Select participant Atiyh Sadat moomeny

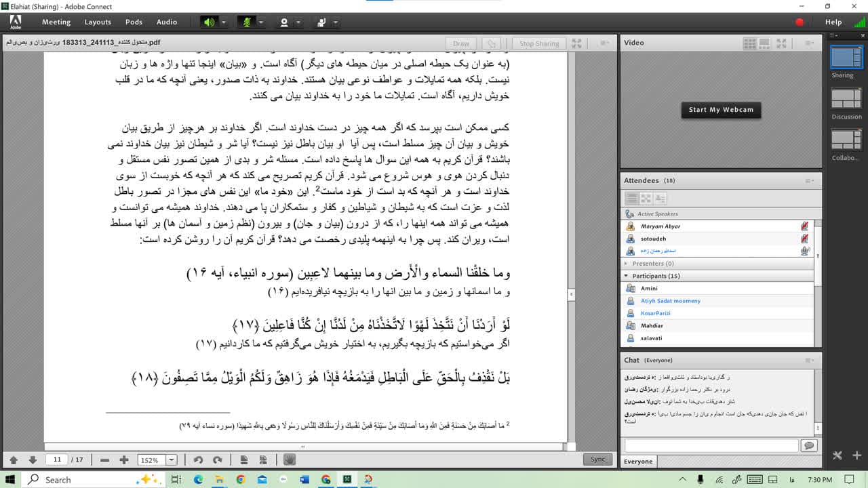[718, 301]
